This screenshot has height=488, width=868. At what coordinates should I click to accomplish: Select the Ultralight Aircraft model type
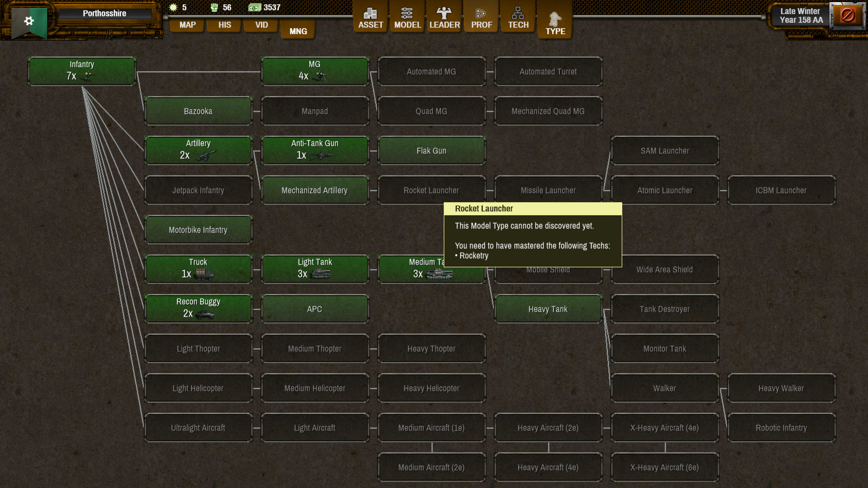[x=198, y=428]
